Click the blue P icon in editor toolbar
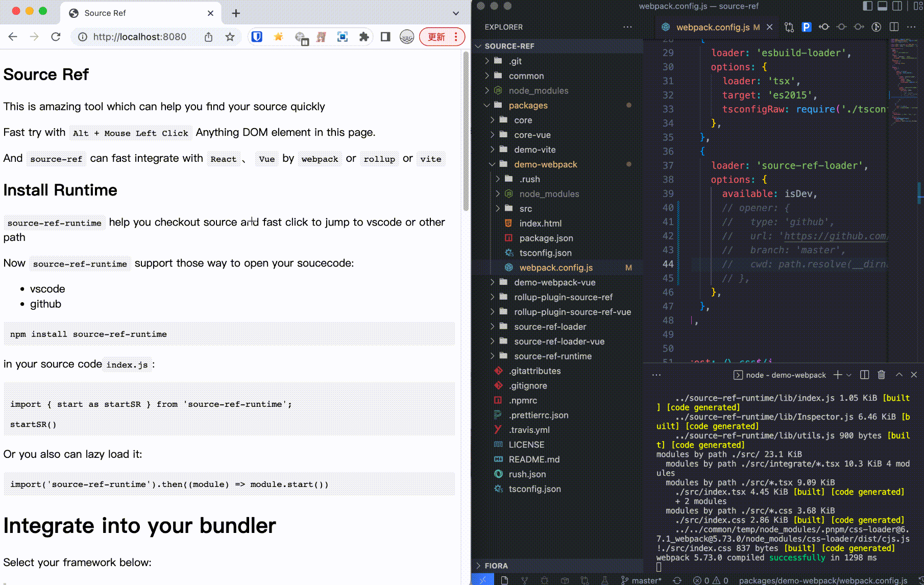Viewport: 924px width, 585px height. (x=807, y=27)
